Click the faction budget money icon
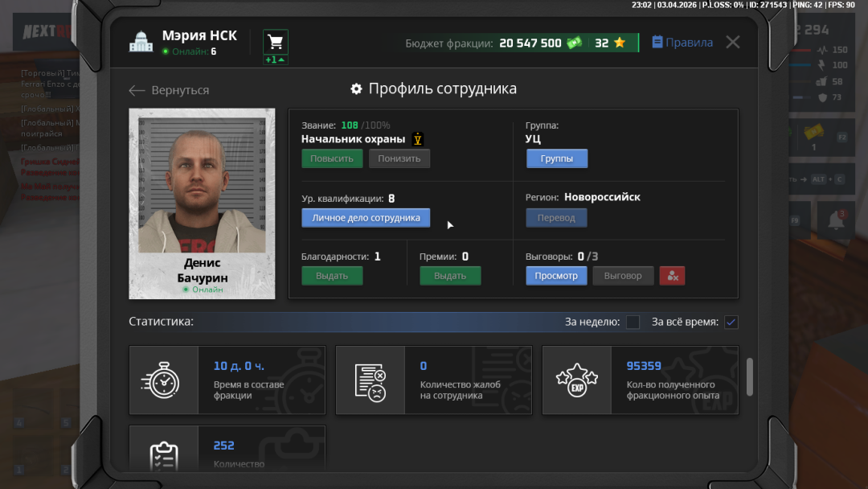 (x=574, y=43)
